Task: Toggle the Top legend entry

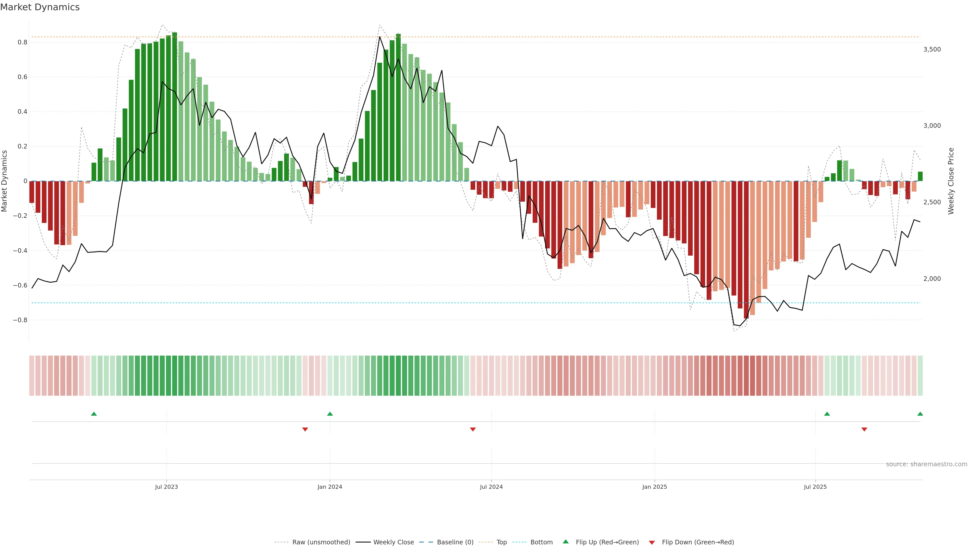Action: click(501, 542)
